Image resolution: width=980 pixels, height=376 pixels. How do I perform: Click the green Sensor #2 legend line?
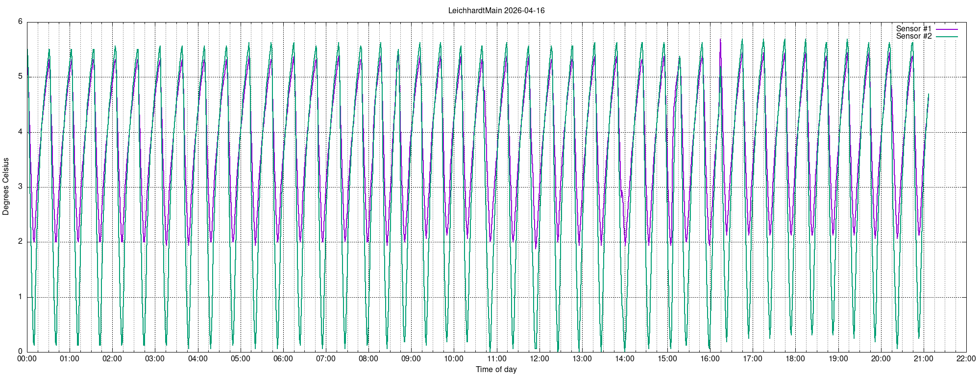(x=947, y=37)
